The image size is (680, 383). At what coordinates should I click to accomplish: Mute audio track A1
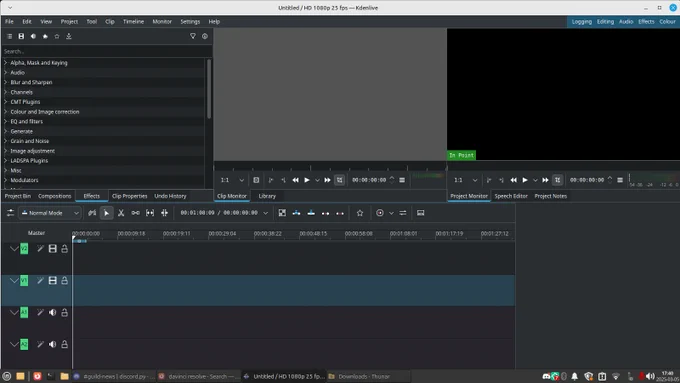[52, 312]
